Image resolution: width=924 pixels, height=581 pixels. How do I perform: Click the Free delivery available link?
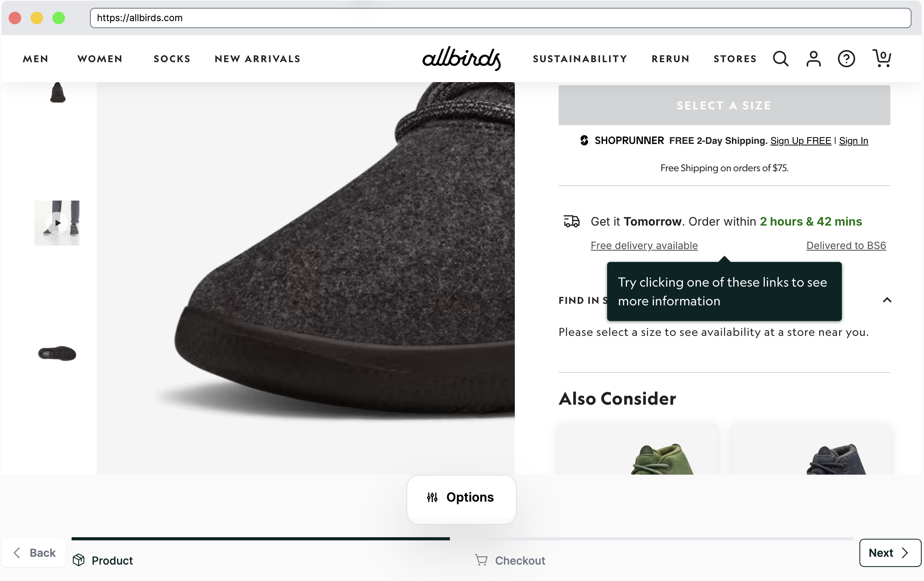click(644, 245)
